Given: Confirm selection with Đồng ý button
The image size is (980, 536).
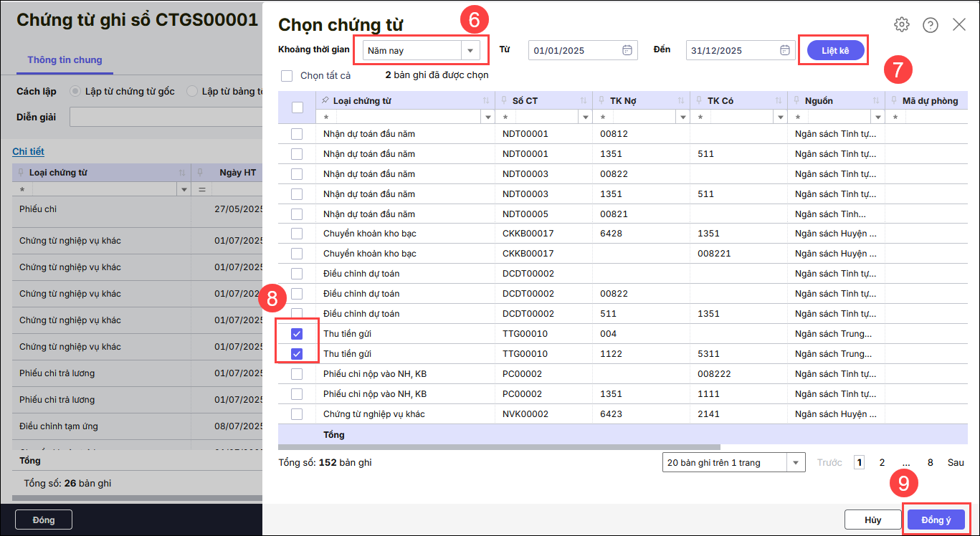Looking at the screenshot, I should [936, 520].
